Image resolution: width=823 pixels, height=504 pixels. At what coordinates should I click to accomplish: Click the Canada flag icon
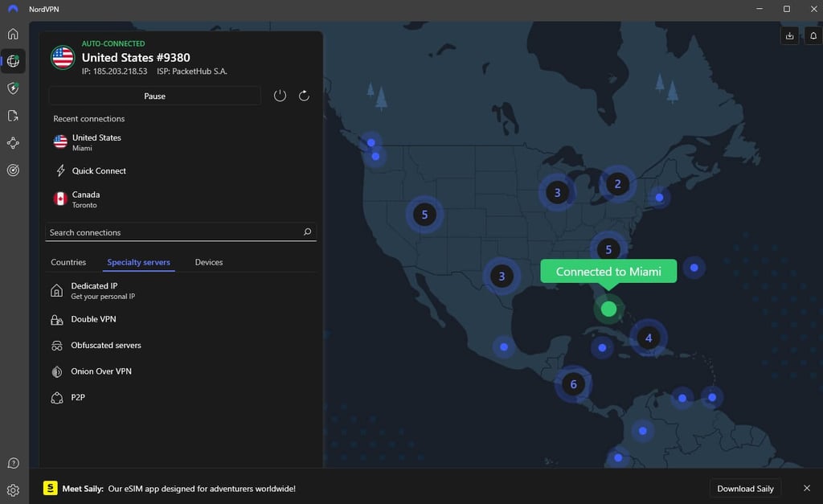[60, 199]
